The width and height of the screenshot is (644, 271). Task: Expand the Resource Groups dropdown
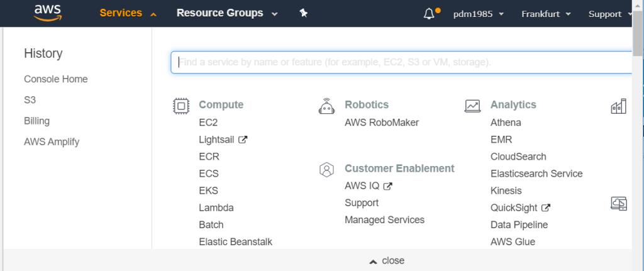(x=227, y=13)
